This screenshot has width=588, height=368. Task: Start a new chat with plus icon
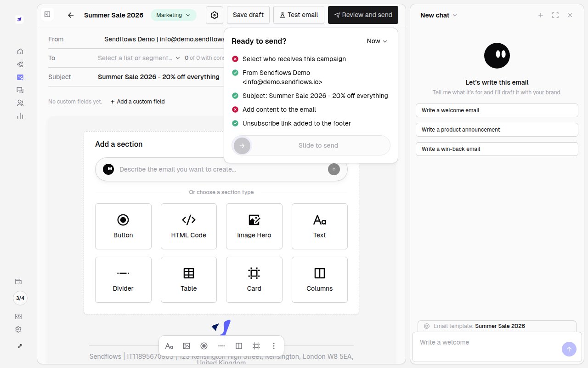pos(541,15)
